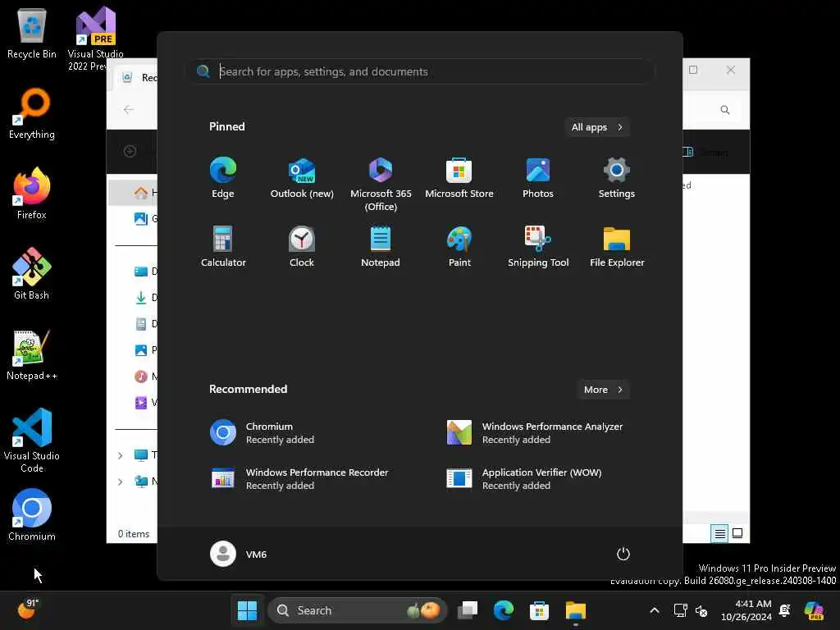This screenshot has height=630, width=840.
Task: Switch Explorer to details view layout
Action: (719, 533)
